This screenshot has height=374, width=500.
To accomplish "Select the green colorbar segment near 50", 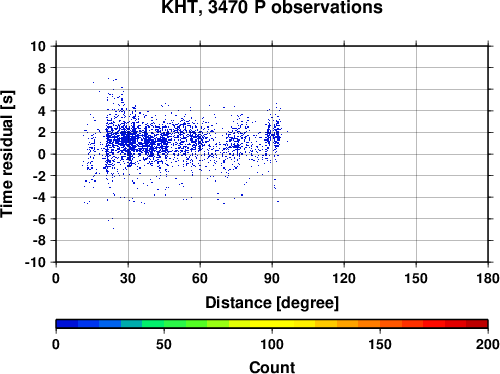I will coord(164,324).
